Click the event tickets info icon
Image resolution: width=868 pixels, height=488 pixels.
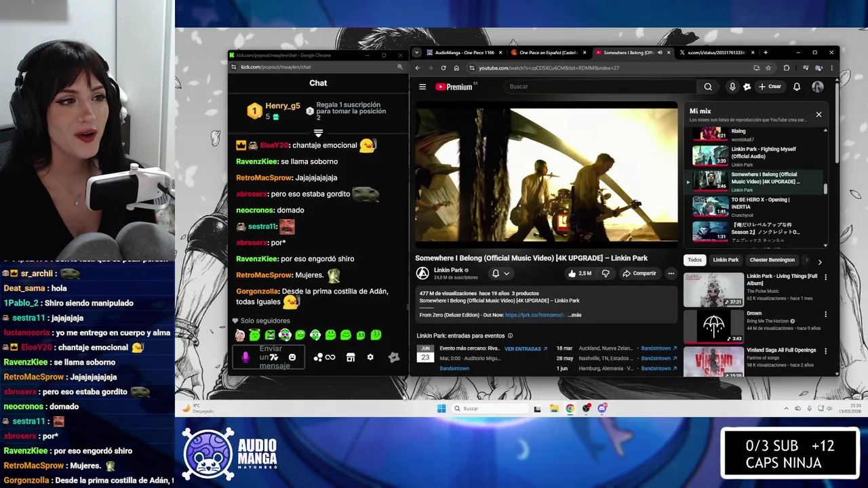click(x=510, y=335)
